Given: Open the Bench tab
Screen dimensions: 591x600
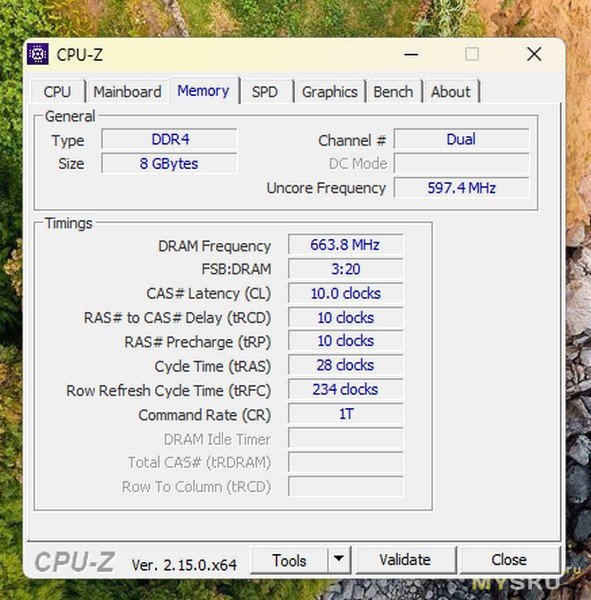Looking at the screenshot, I should 393,92.
